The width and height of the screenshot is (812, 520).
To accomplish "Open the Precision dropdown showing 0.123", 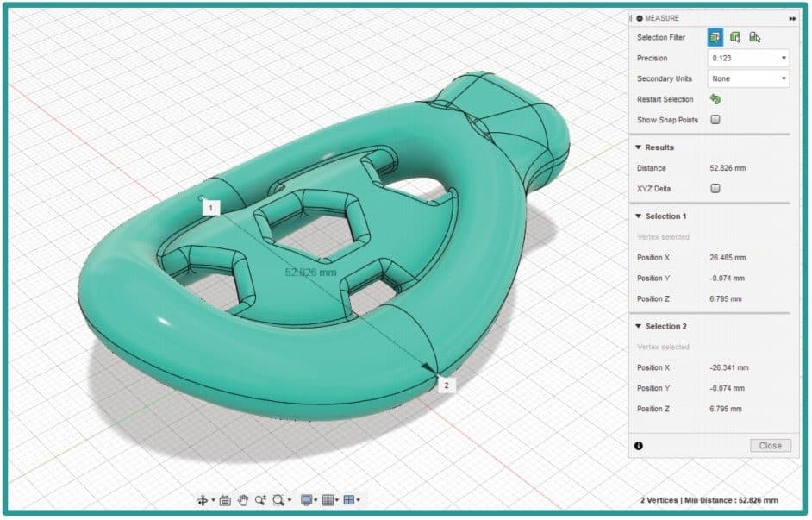I will 747,58.
